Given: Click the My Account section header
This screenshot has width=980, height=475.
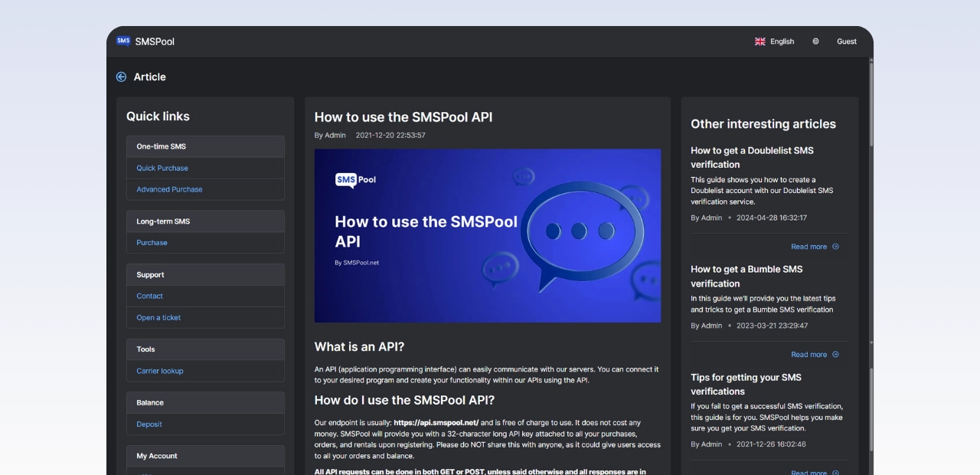Looking at the screenshot, I should click(x=205, y=456).
